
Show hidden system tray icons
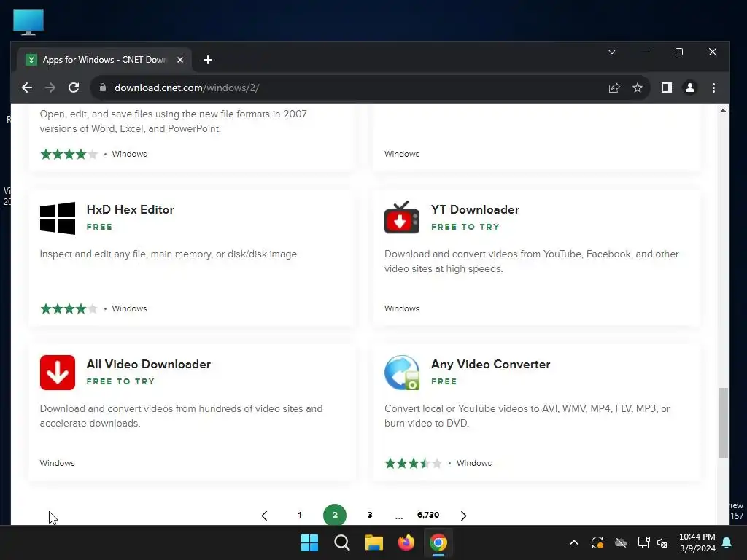point(574,542)
